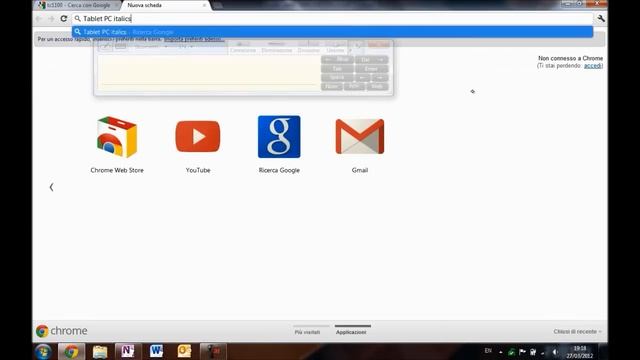Open Outlook from the taskbar
640x360 pixels.
coord(184,351)
